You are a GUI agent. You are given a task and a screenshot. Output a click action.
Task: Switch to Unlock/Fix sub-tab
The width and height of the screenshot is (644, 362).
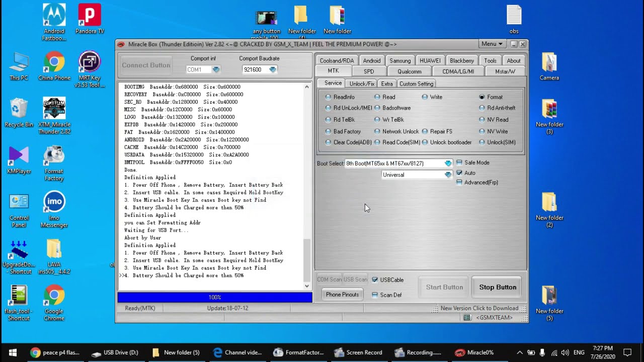(362, 84)
